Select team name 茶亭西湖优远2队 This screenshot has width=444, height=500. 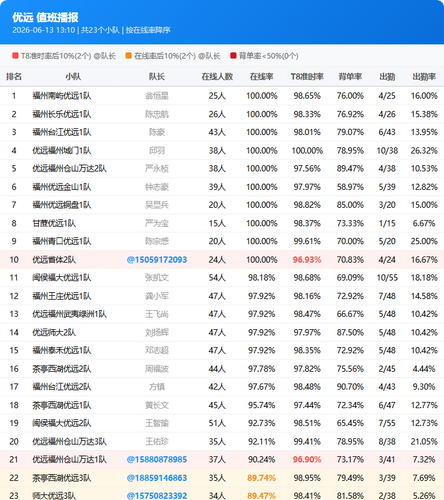click(62, 369)
